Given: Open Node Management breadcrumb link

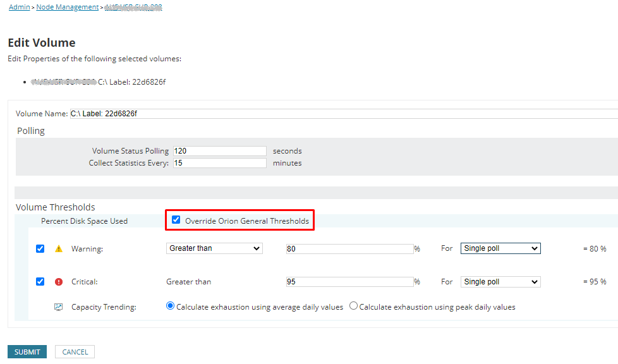Looking at the screenshot, I should pyautogui.click(x=68, y=7).
